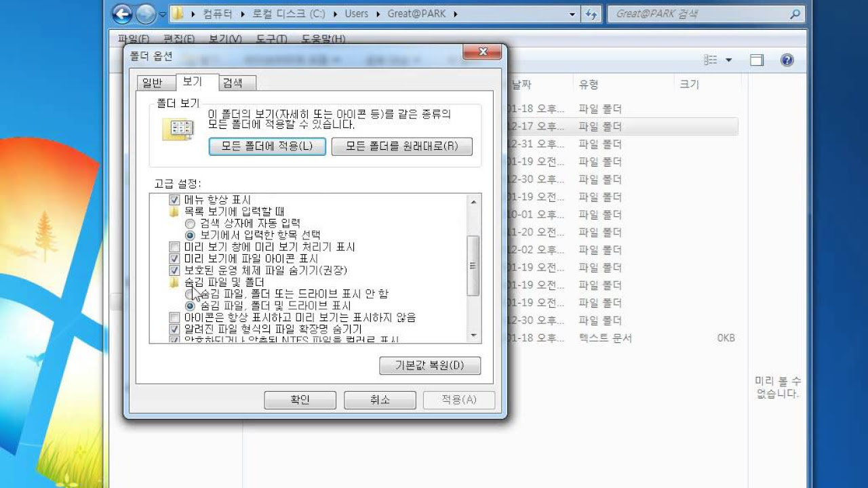Click the 11-20 오후 date cell
This screenshot has width=868, height=488.
536,232
